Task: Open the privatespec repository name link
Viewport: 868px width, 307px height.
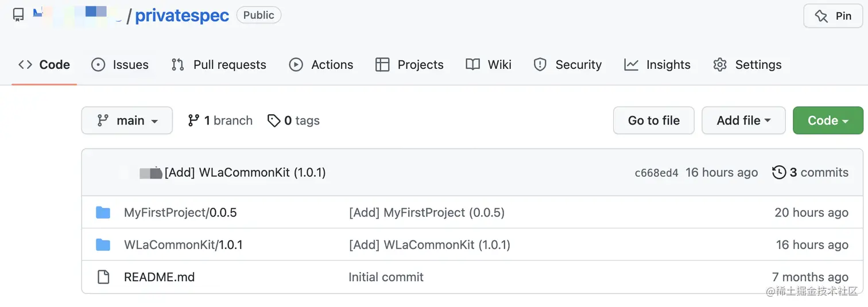Action: coord(182,15)
